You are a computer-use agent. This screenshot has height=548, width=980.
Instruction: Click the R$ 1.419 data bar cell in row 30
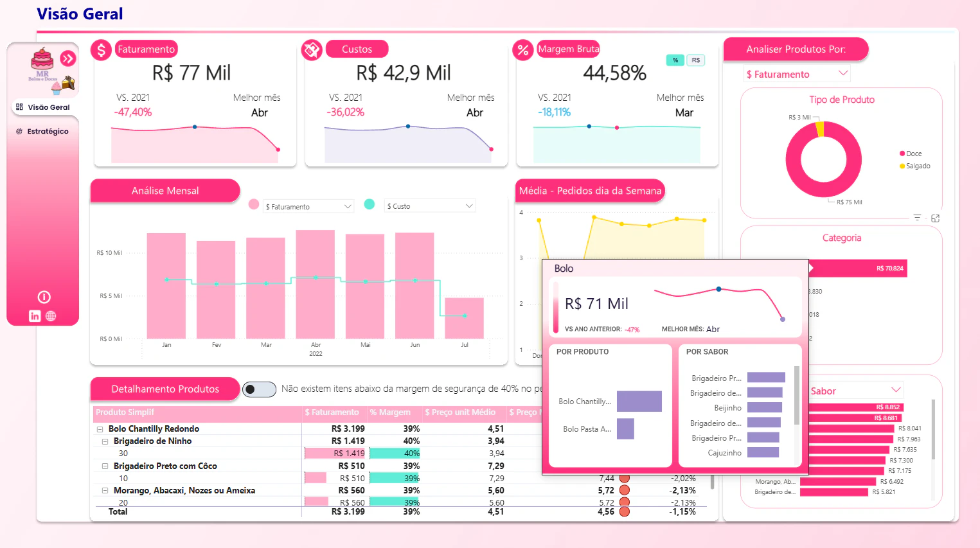335,454
